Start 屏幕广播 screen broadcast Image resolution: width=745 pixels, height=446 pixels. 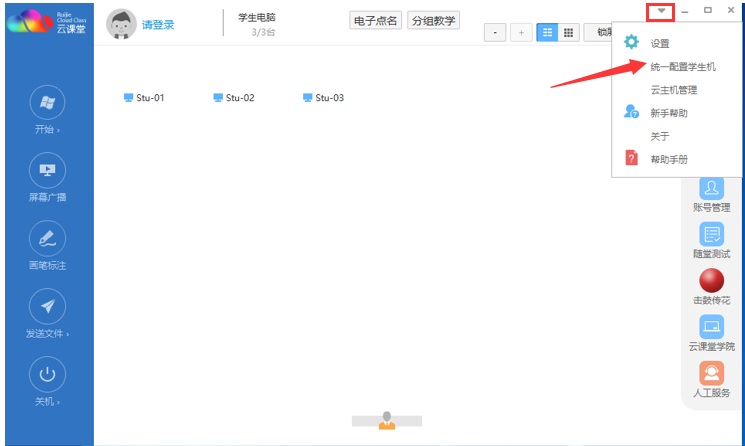click(47, 171)
